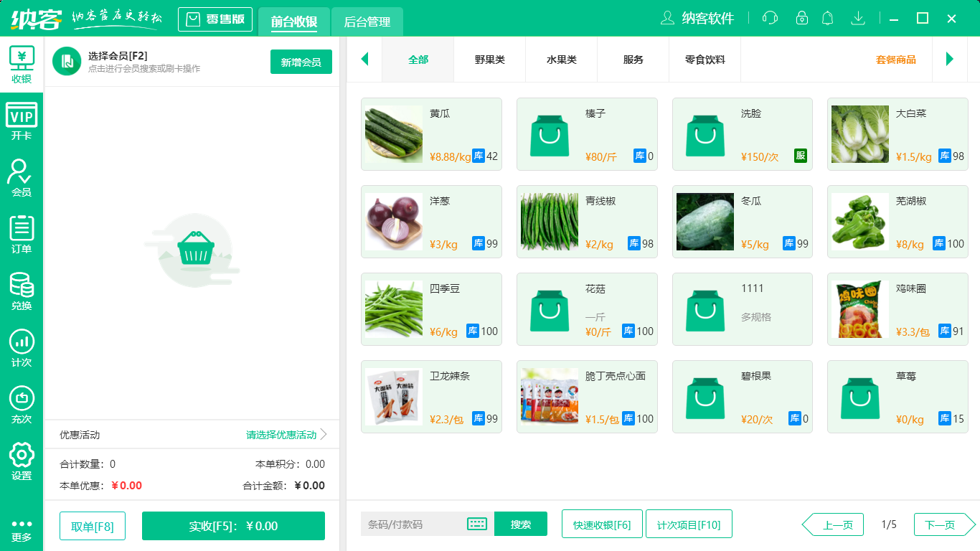Open the 计次 count sidebar icon
The image size is (980, 551).
point(22,349)
